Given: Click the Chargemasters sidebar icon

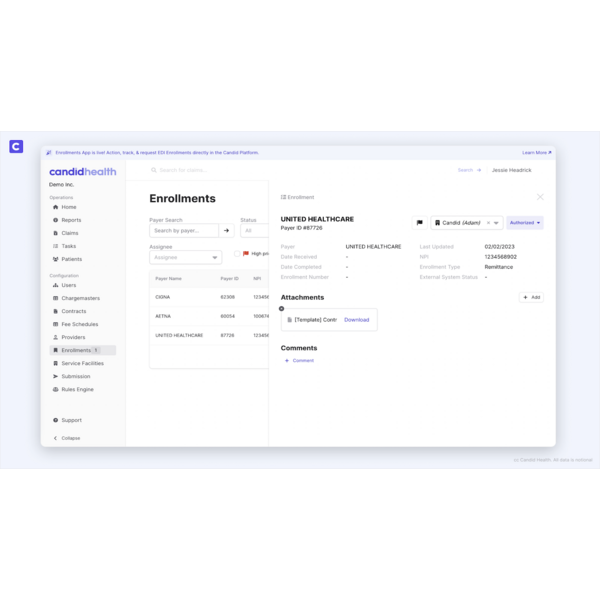Looking at the screenshot, I should [x=55, y=298].
